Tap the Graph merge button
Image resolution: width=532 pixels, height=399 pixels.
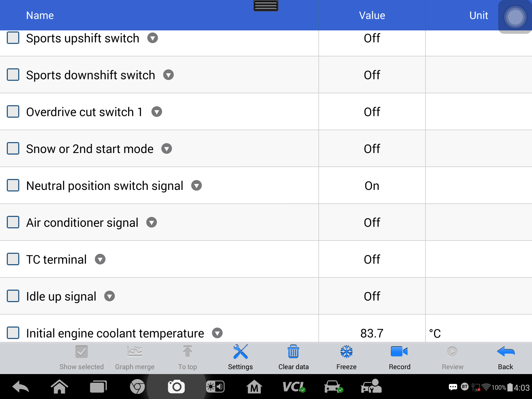(x=135, y=357)
